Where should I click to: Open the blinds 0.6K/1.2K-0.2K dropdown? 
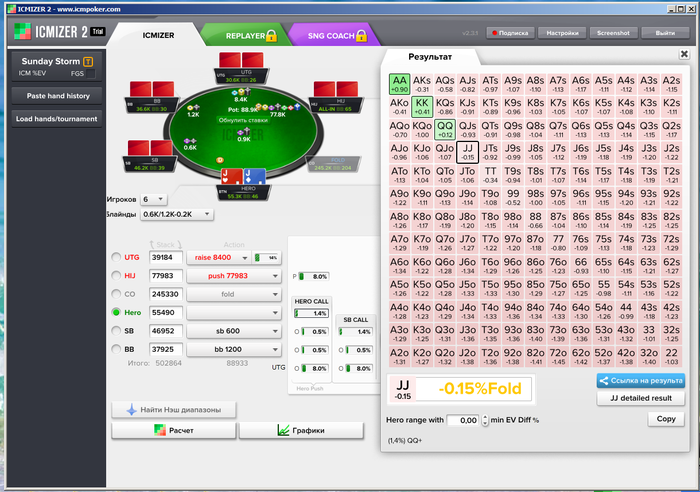point(177,214)
